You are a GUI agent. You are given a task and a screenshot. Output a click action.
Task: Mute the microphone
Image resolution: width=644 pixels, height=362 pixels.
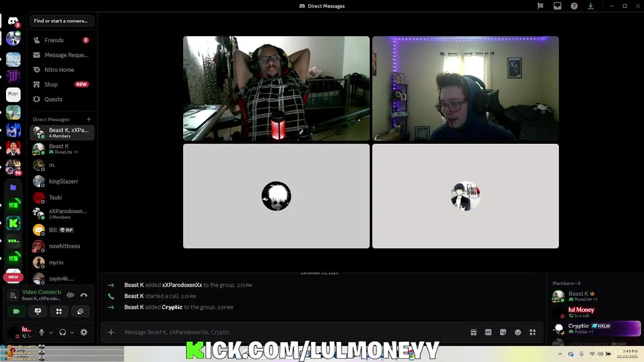pos(42,332)
